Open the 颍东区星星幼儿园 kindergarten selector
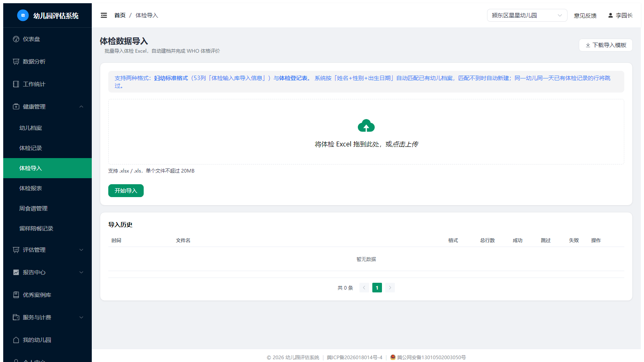 click(x=527, y=15)
